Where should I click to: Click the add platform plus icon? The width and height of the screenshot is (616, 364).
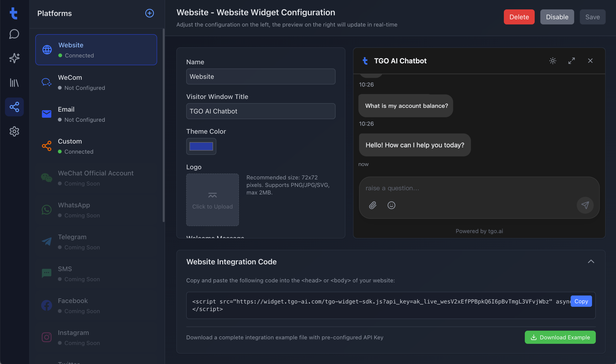tap(149, 13)
